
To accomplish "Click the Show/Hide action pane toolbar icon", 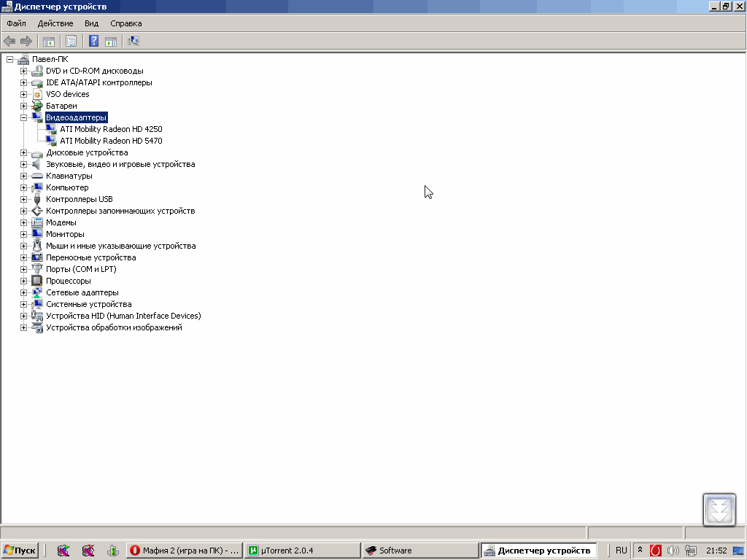I will (x=111, y=41).
